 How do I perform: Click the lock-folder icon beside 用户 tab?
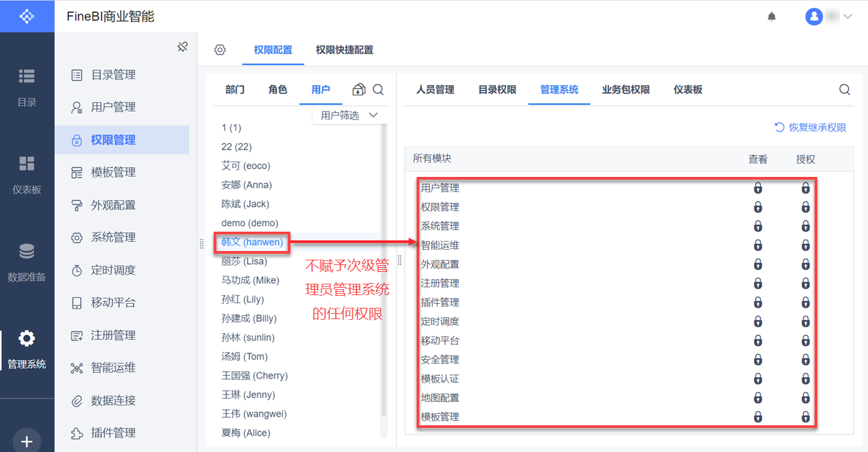pyautogui.click(x=359, y=89)
